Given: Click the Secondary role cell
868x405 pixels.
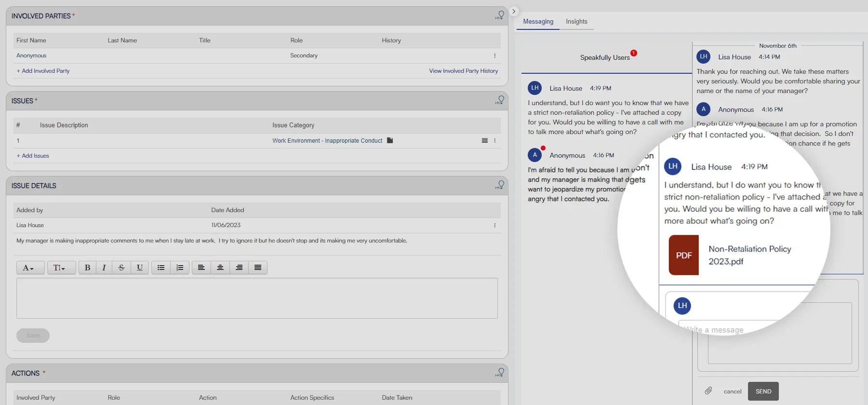Looking at the screenshot, I should tap(304, 55).
